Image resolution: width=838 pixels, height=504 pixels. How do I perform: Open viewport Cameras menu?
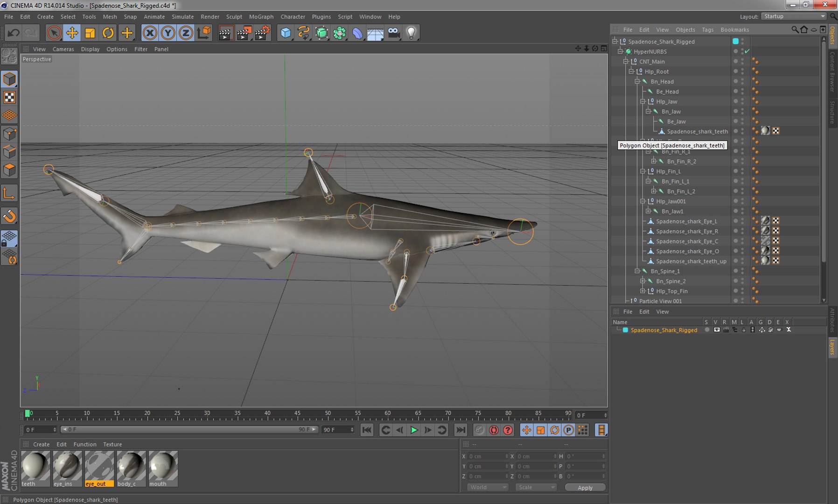click(x=63, y=49)
